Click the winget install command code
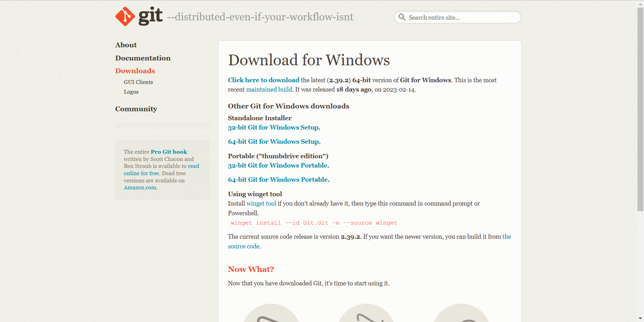Screen dimensions: 644x322 coord(314,223)
